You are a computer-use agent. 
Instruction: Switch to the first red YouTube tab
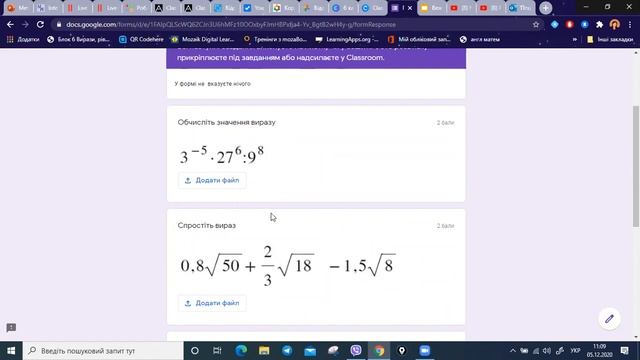tap(460, 8)
